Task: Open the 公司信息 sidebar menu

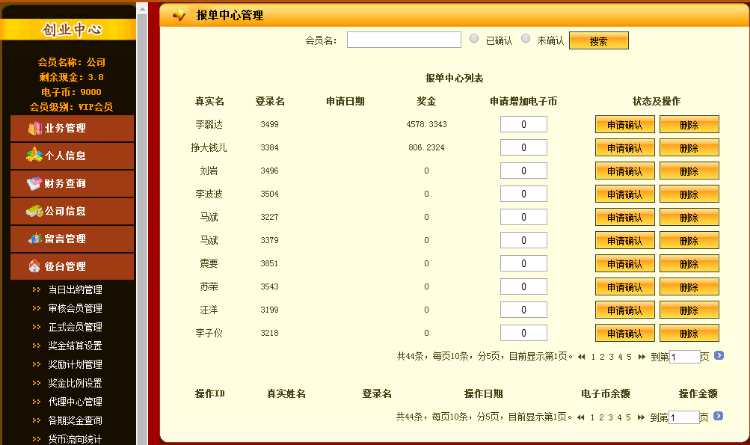Action: click(72, 211)
